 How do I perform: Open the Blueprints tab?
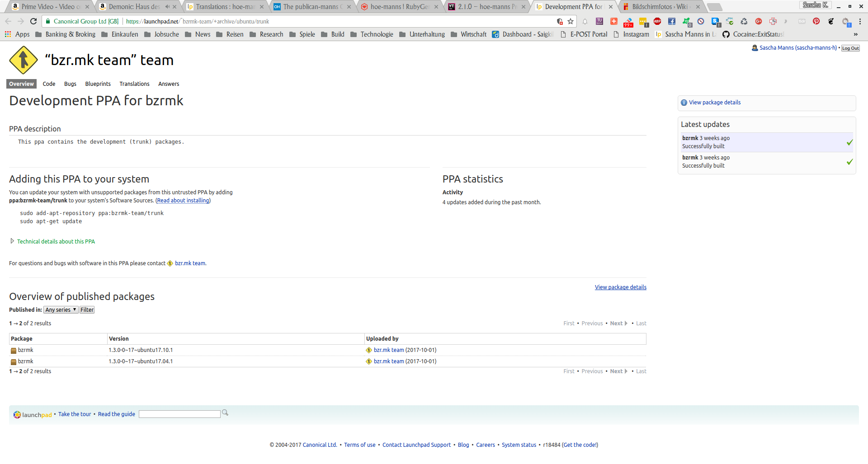tap(98, 84)
